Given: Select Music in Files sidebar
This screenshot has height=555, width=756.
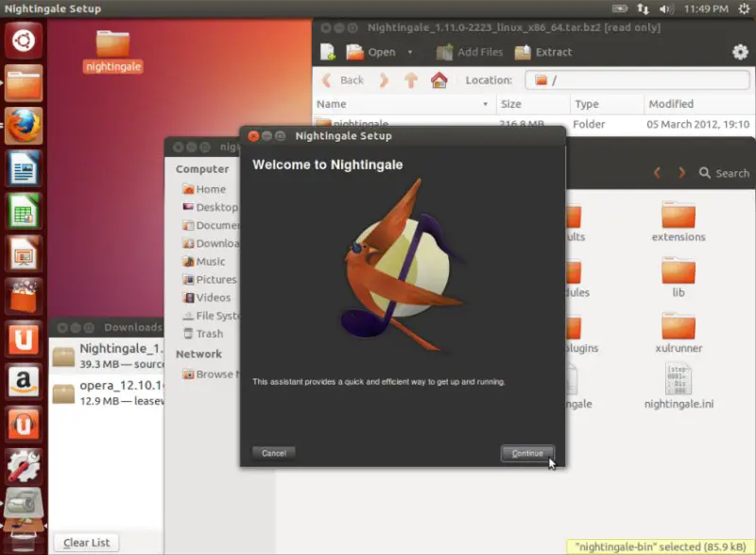Looking at the screenshot, I should (204, 261).
